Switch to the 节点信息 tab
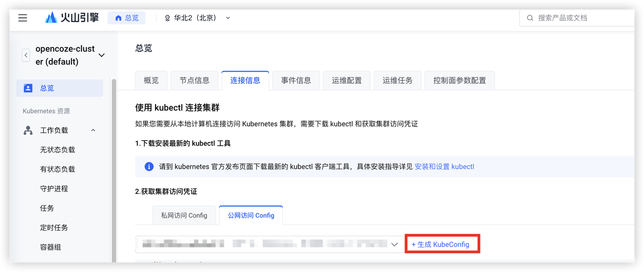 (194, 81)
